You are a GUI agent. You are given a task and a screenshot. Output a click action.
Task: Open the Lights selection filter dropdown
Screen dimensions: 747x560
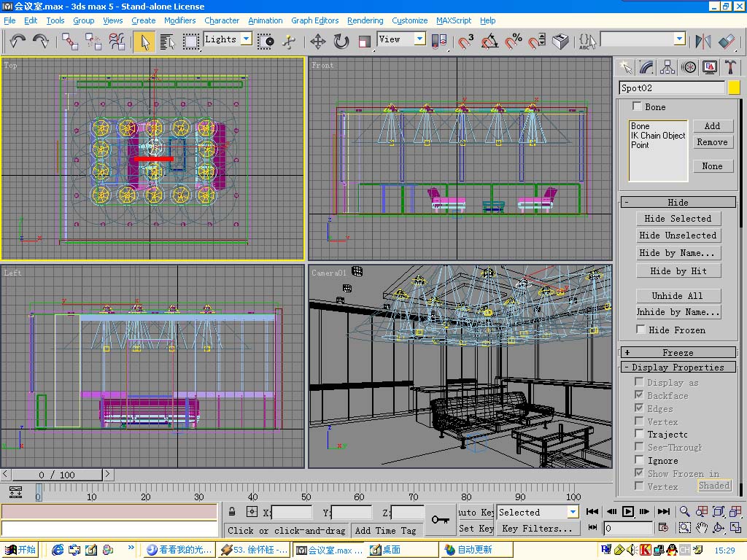point(246,39)
